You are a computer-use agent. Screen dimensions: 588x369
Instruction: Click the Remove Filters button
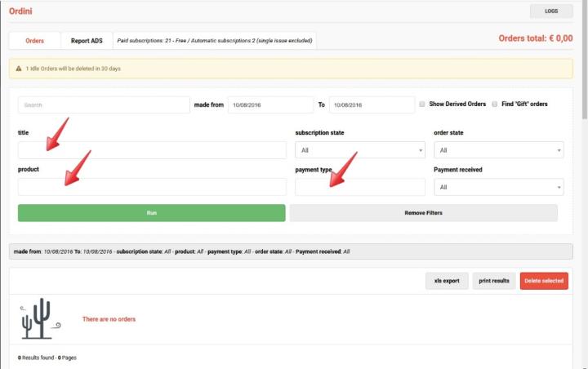point(423,213)
